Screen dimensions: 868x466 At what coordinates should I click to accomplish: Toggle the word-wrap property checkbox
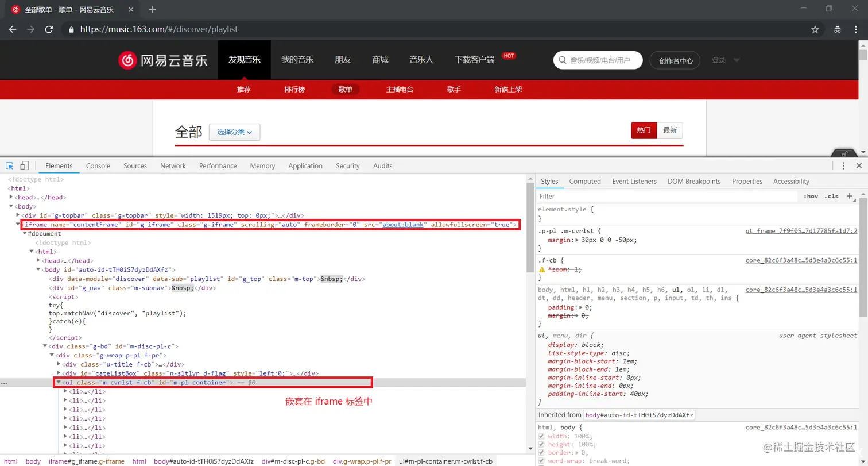pyautogui.click(x=541, y=461)
